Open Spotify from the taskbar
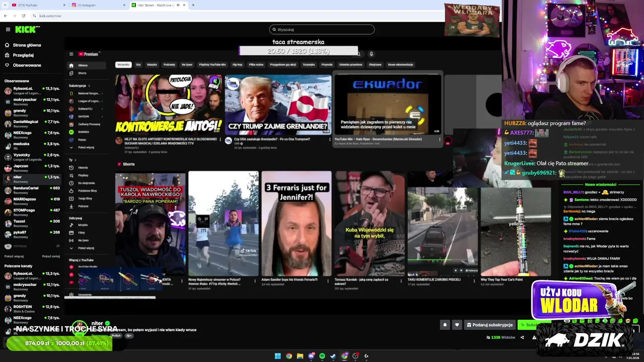This screenshot has height=362, width=644. click(322, 356)
